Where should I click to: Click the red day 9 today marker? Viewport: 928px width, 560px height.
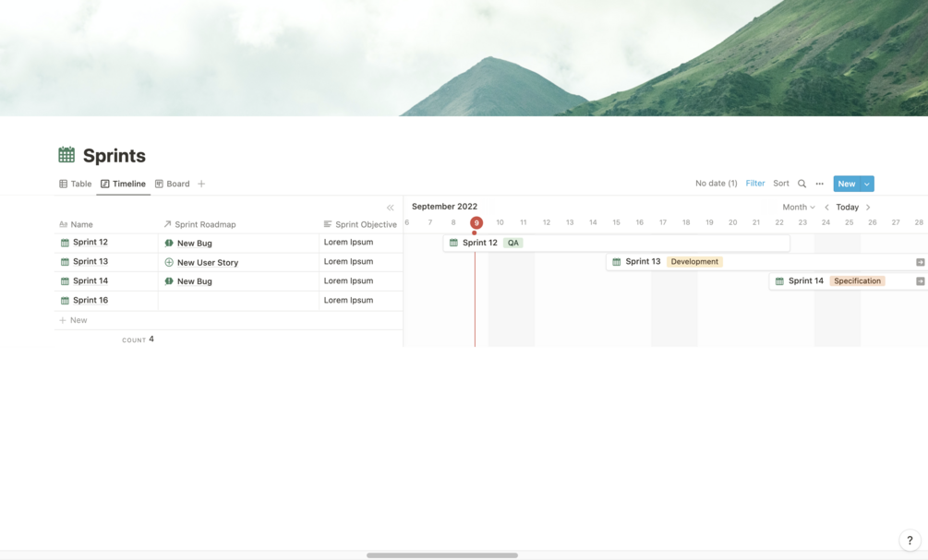[x=476, y=223]
